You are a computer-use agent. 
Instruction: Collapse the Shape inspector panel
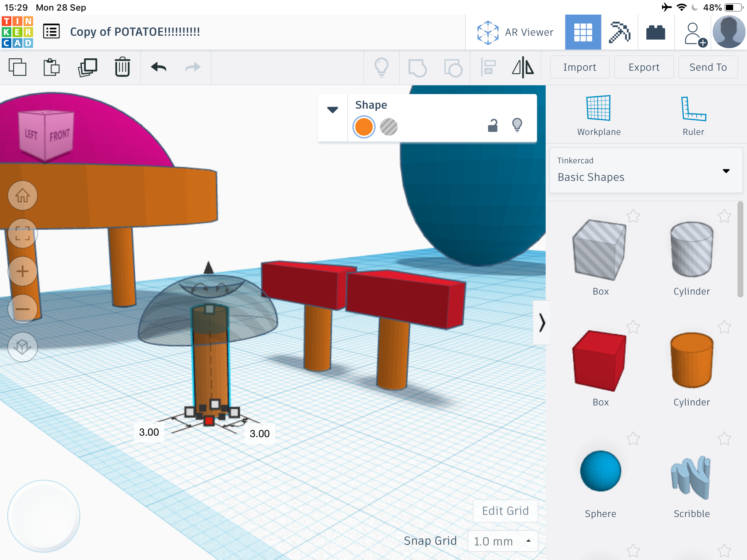point(332,109)
